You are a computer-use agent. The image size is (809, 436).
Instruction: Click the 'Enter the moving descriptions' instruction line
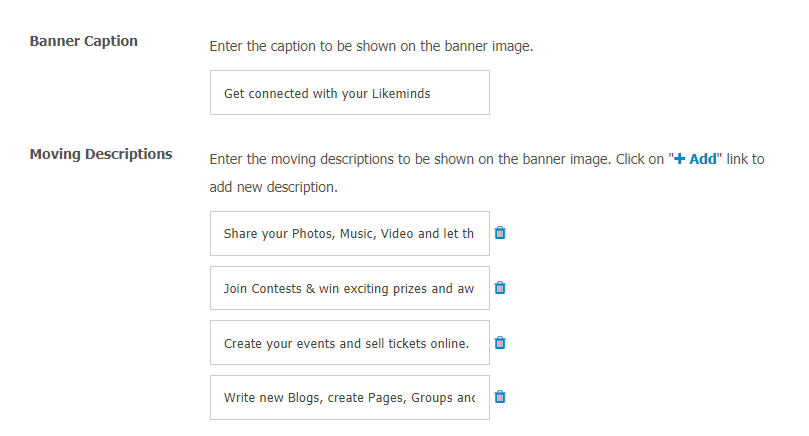coord(487,159)
